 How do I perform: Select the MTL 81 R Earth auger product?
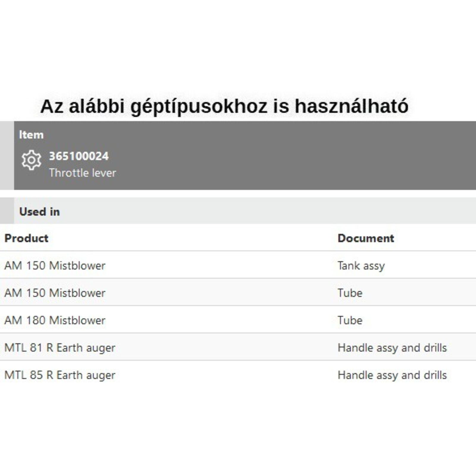(x=60, y=348)
